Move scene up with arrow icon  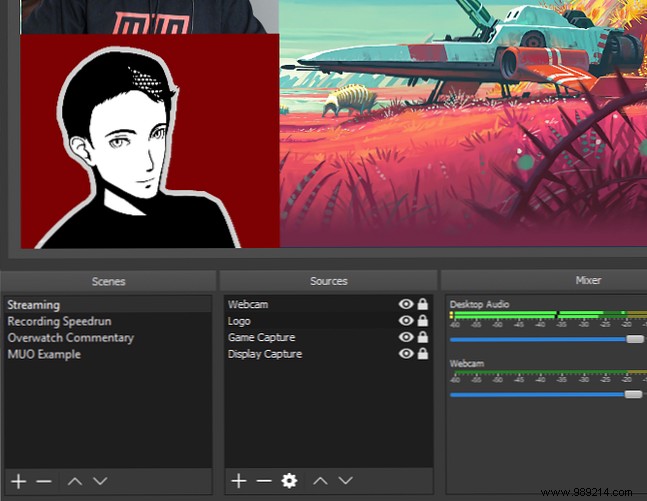[75, 481]
